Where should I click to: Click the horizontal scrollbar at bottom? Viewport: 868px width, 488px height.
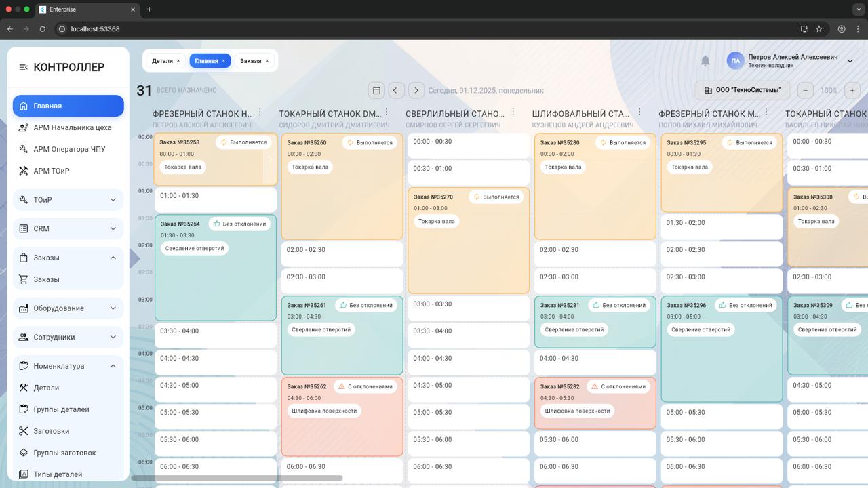click(x=237, y=478)
